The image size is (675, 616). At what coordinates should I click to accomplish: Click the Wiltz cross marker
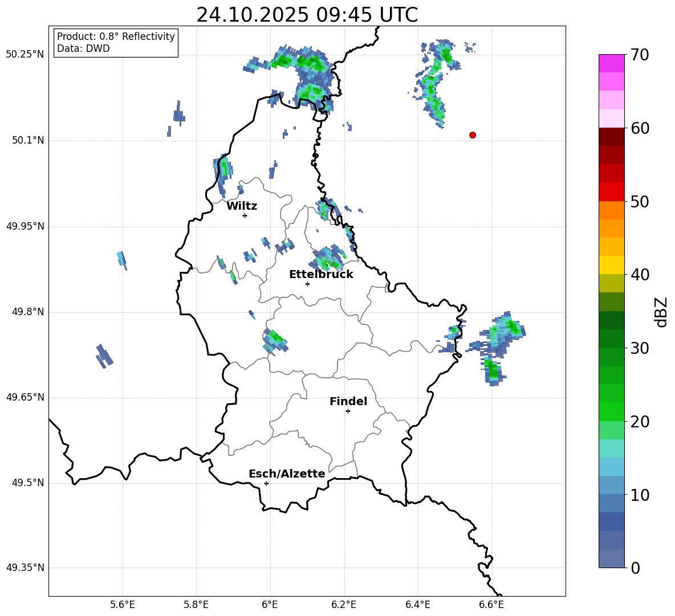click(x=245, y=215)
